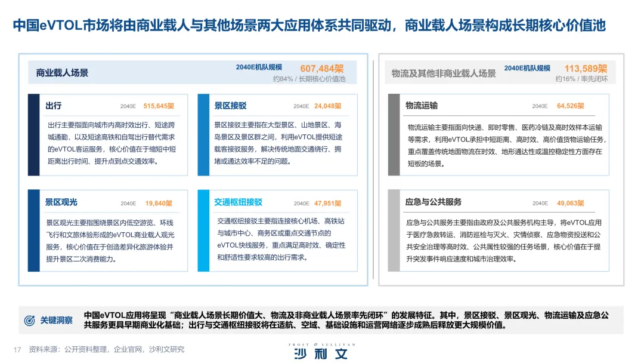Click the 应急与公共服务 description paragraph

[504, 241]
